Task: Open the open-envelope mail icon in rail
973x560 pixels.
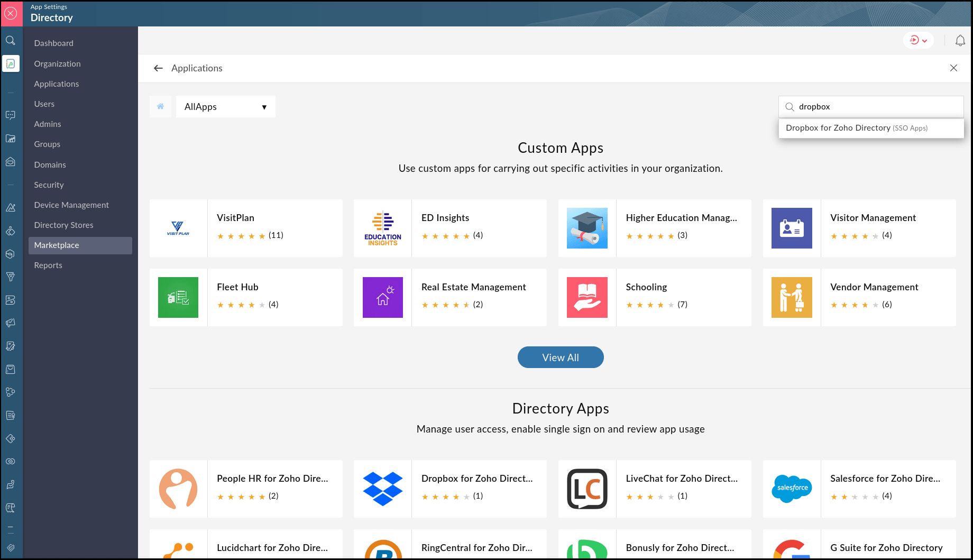Action: [11, 162]
